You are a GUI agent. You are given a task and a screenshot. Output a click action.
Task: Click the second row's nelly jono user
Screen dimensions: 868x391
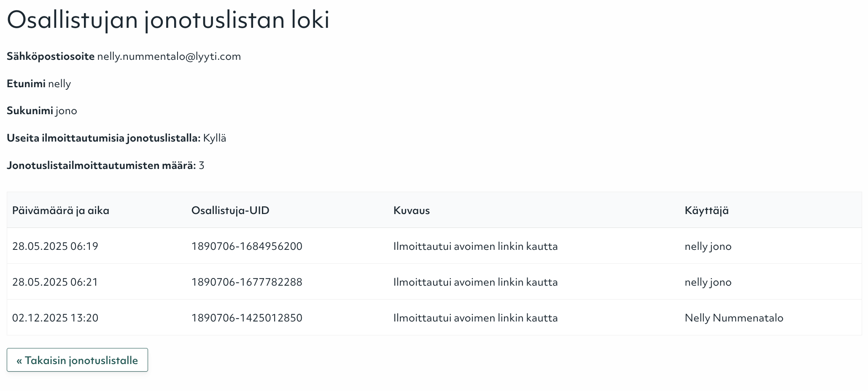(x=708, y=282)
